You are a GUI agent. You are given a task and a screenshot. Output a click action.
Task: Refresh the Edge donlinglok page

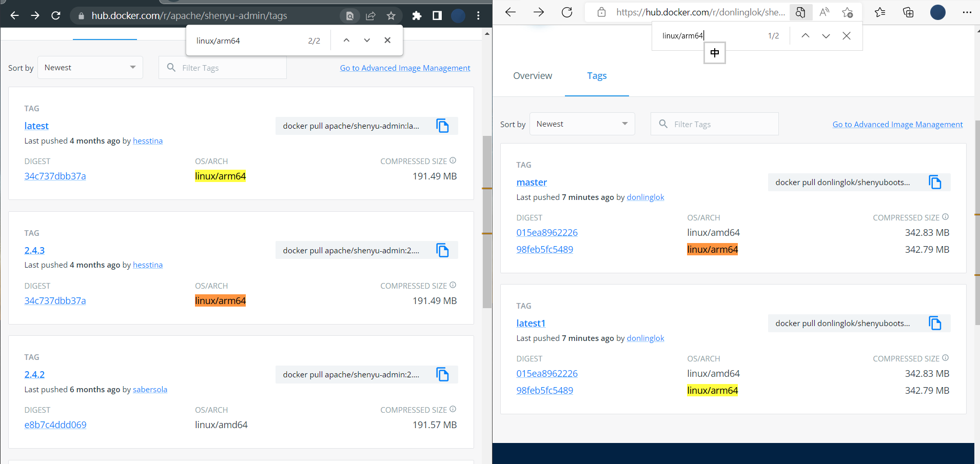click(567, 12)
